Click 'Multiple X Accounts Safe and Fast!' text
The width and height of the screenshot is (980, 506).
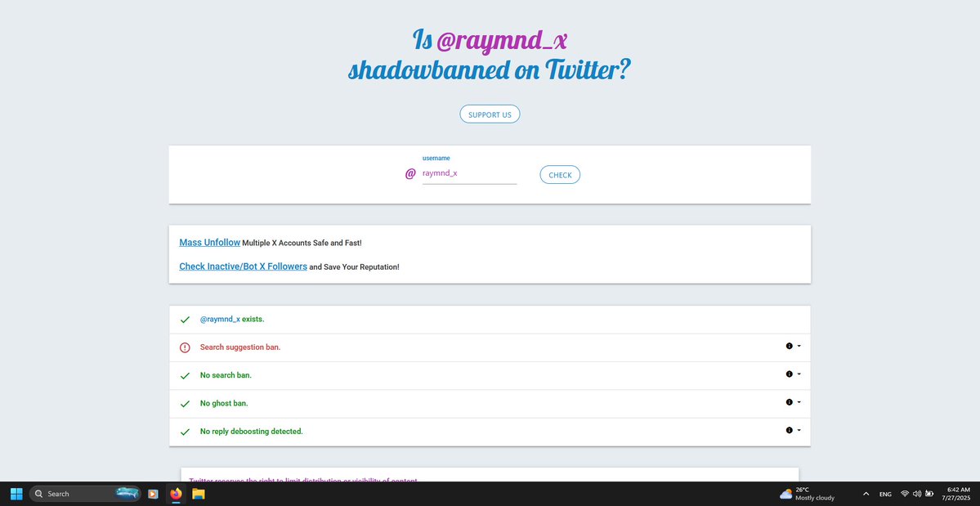(302, 243)
